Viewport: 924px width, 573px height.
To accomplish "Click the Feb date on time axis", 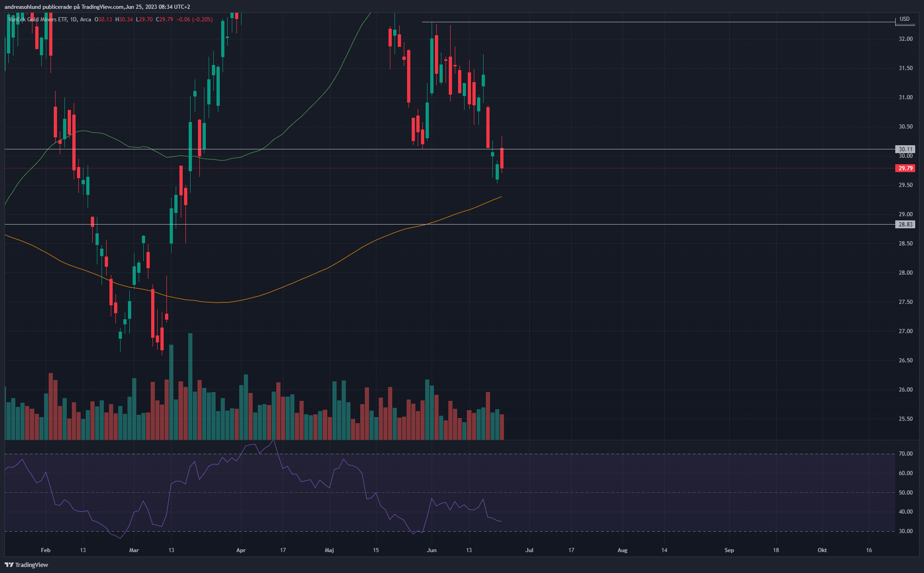I will coord(45,550).
